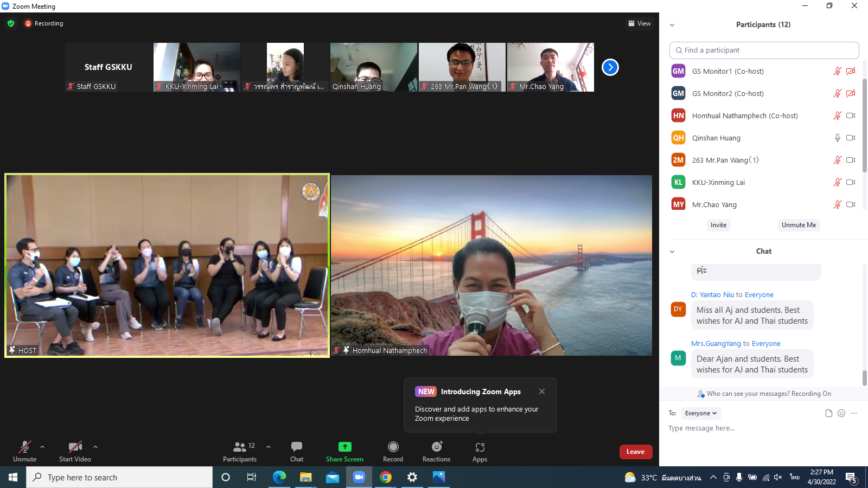Click the red Leave button
Viewport: 868px width, 488px height.
pyautogui.click(x=635, y=452)
